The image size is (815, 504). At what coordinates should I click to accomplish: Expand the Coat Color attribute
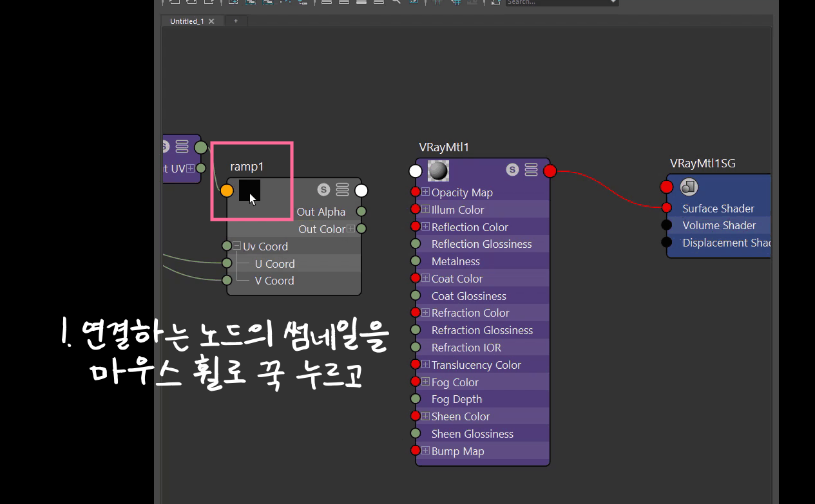coord(425,278)
